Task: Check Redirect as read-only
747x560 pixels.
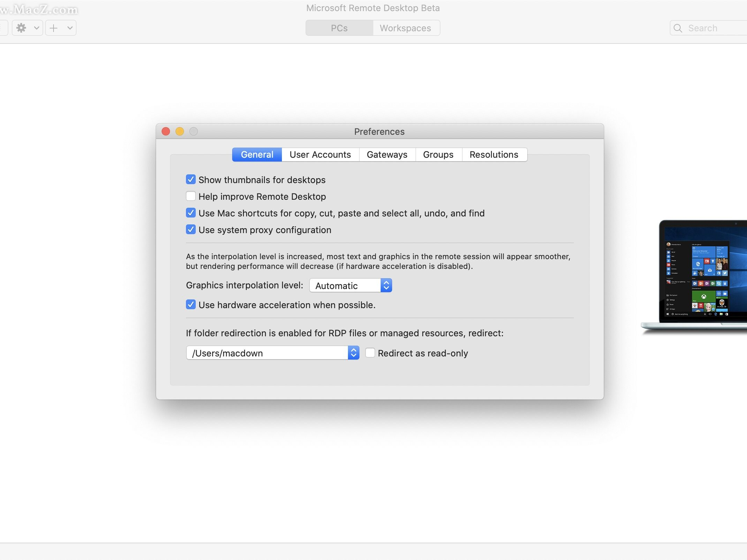Action: 370,353
